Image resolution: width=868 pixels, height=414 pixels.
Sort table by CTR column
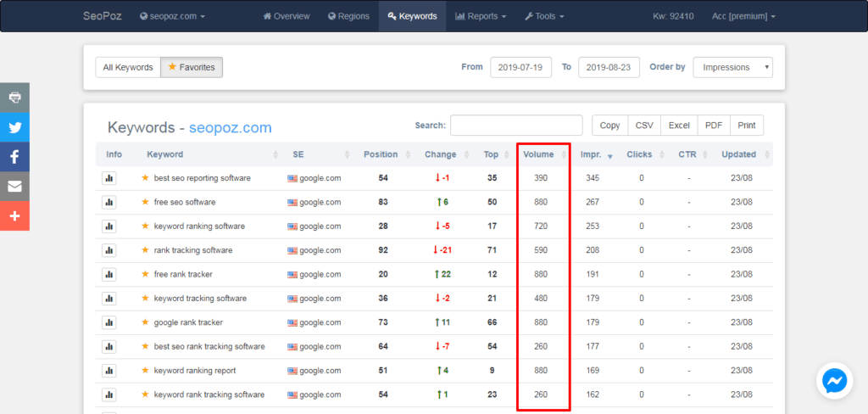tap(691, 154)
